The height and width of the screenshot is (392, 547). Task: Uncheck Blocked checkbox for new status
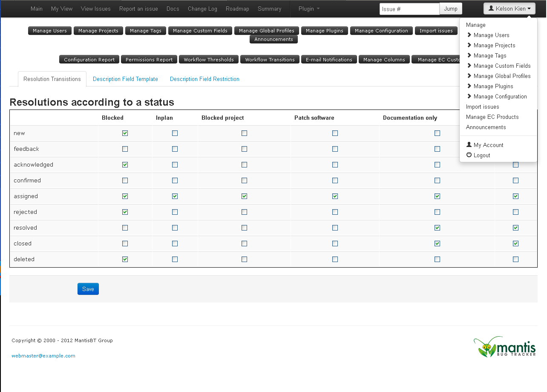[x=125, y=133]
